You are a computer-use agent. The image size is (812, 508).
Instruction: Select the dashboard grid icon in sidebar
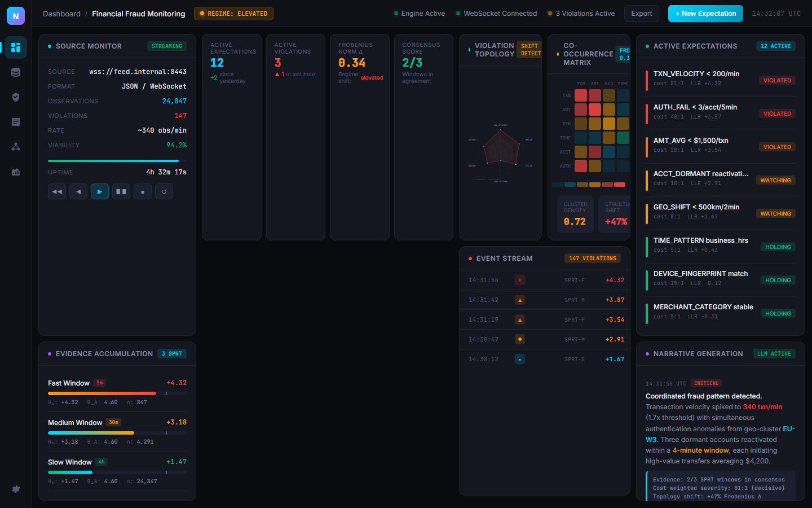16,47
